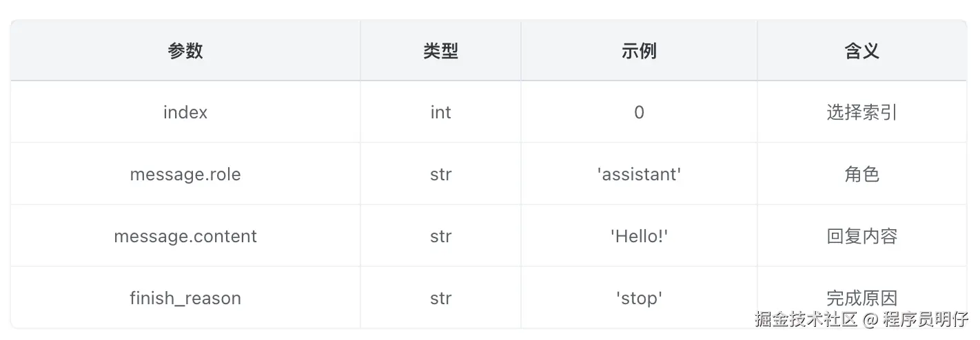Click the 'stop' example cell
Viewport: 980px width, 340px height.
[x=639, y=298]
